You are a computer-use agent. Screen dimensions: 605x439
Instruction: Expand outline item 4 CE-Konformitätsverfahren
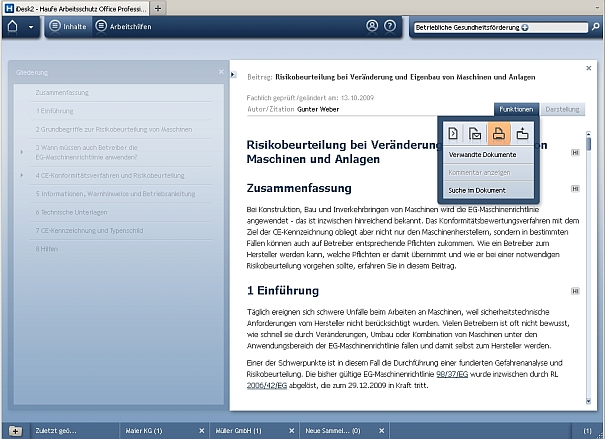22,175
